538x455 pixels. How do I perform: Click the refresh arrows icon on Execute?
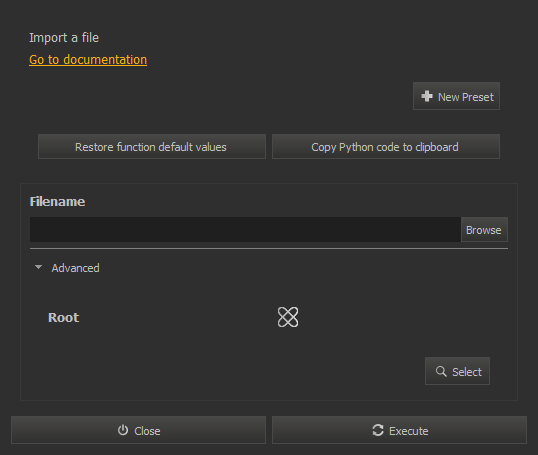click(x=378, y=430)
